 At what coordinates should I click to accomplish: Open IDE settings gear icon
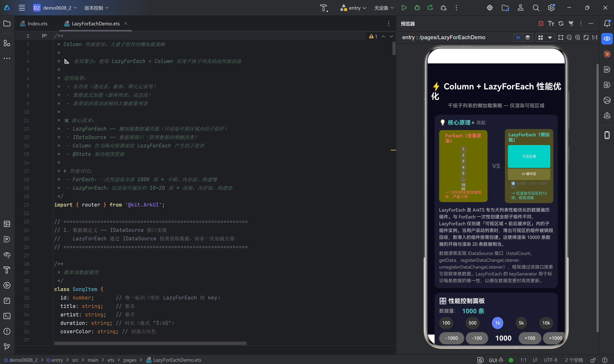click(x=551, y=8)
